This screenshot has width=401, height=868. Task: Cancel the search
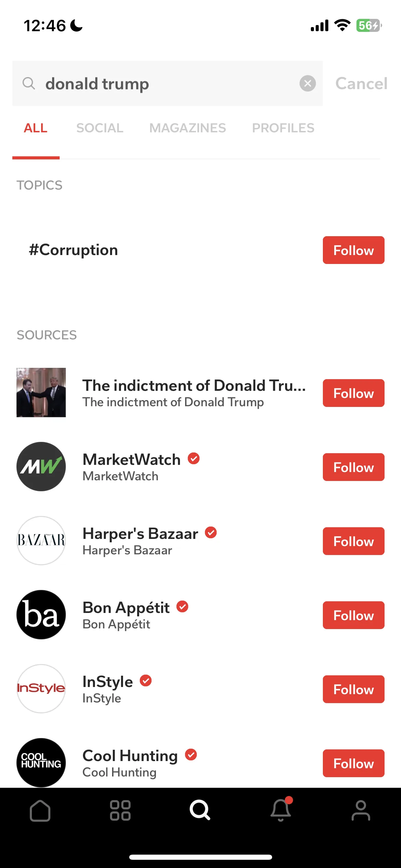pos(361,84)
